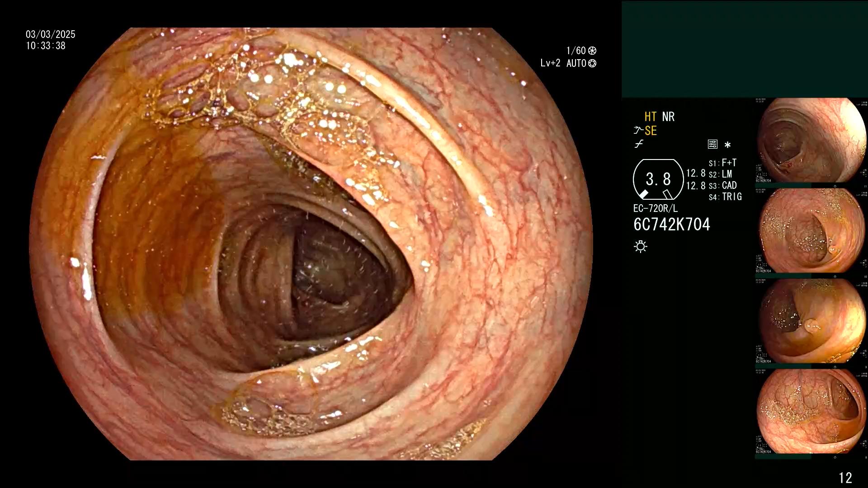Select the S3: CAD switch assignment
Image resolution: width=868 pixels, height=488 pixels.
click(722, 185)
